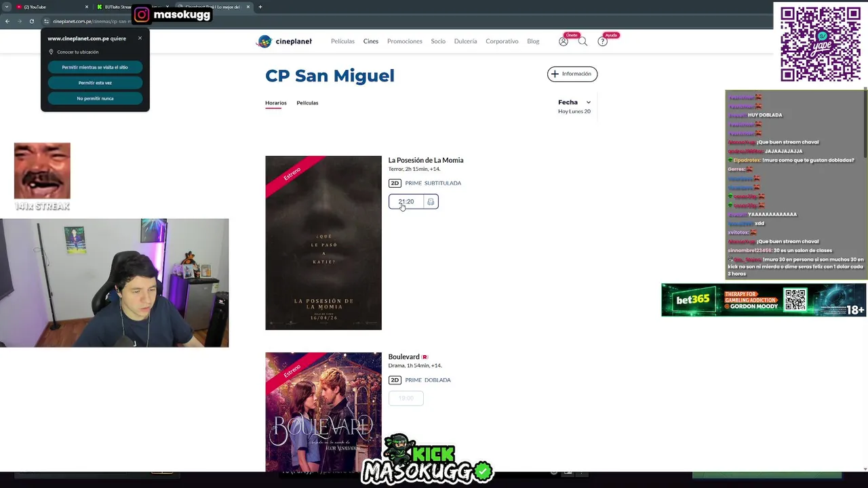Click the Información button
868x488 pixels.
(572, 74)
